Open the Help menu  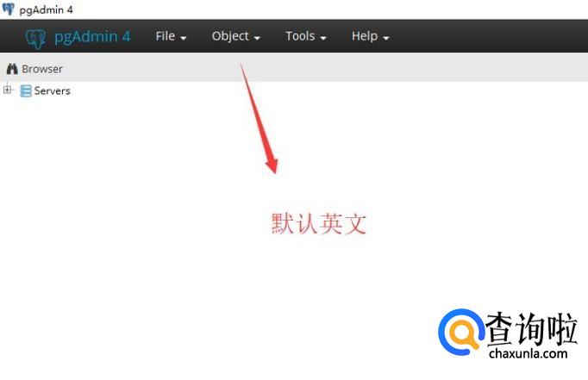pos(370,36)
